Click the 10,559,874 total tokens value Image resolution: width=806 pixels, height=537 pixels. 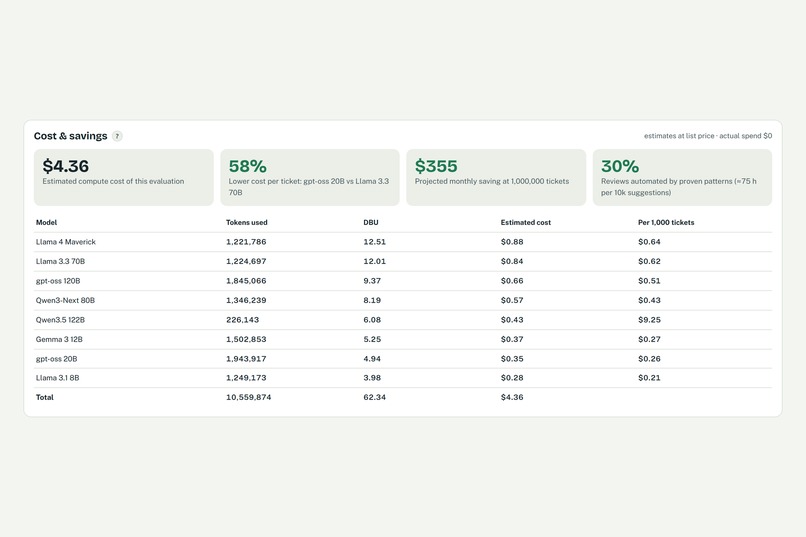coord(248,397)
